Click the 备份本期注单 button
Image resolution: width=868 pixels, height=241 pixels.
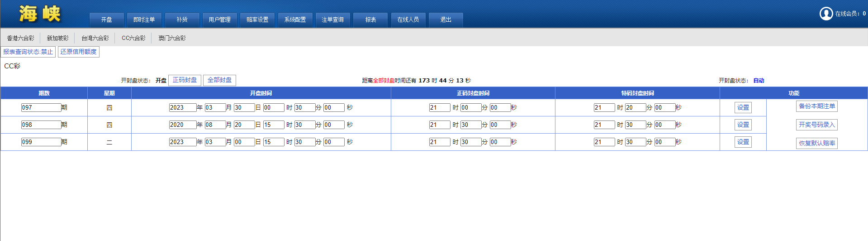816,106
